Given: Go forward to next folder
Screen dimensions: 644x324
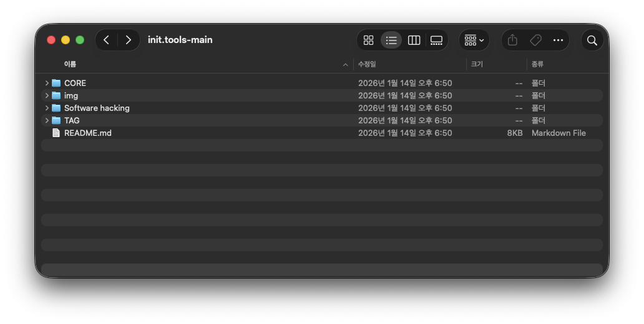Looking at the screenshot, I should pyautogui.click(x=128, y=40).
